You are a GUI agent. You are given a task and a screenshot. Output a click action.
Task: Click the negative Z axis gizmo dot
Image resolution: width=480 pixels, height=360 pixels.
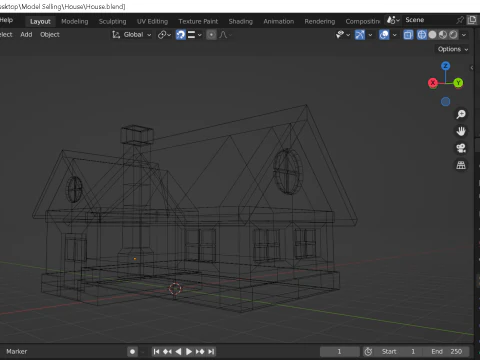445,102
